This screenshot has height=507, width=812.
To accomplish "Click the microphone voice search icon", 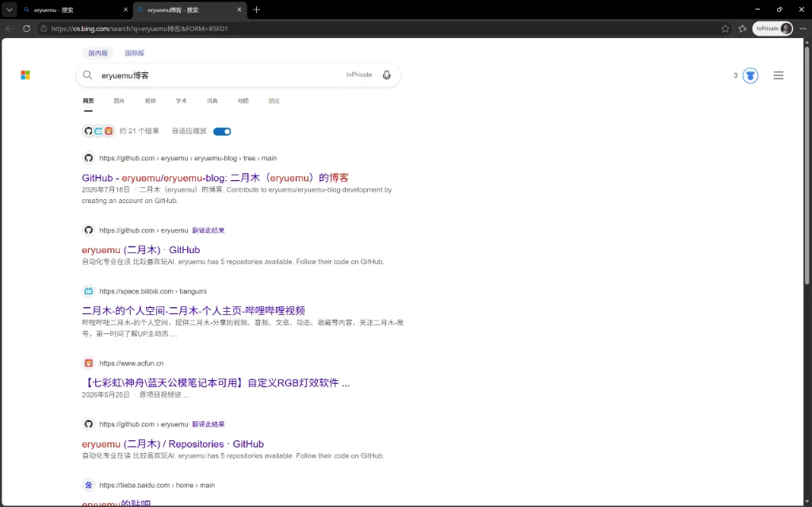I will pos(386,75).
